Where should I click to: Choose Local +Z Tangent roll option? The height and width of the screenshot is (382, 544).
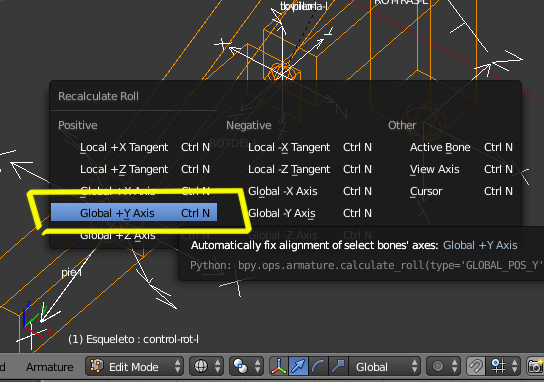[x=134, y=169]
